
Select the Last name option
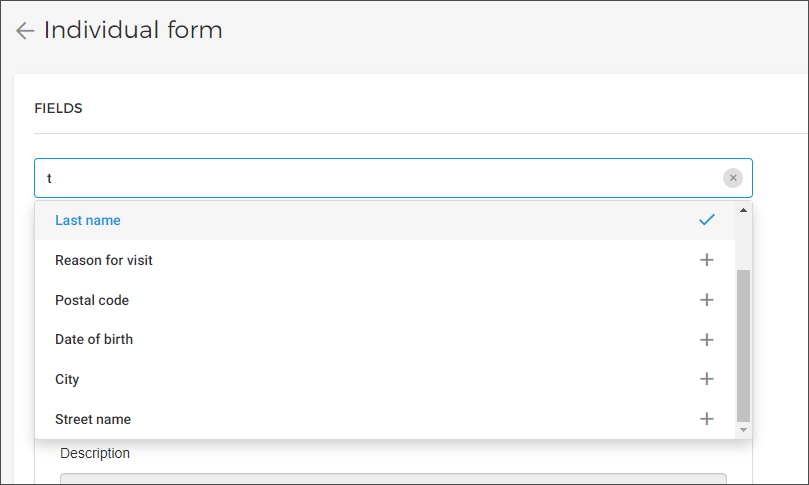[x=385, y=220]
